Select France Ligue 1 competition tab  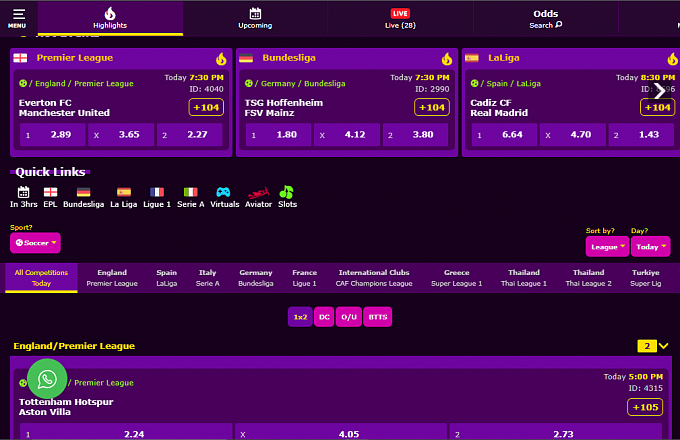[x=304, y=278]
